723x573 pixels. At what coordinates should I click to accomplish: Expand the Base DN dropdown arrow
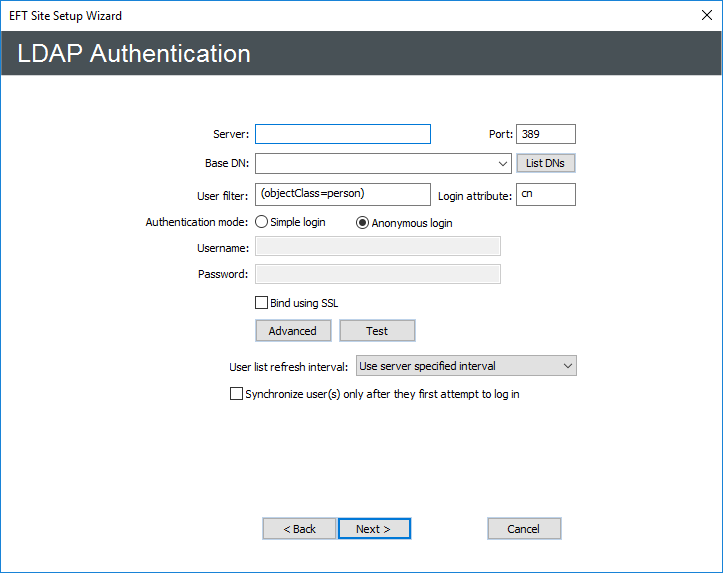click(503, 164)
